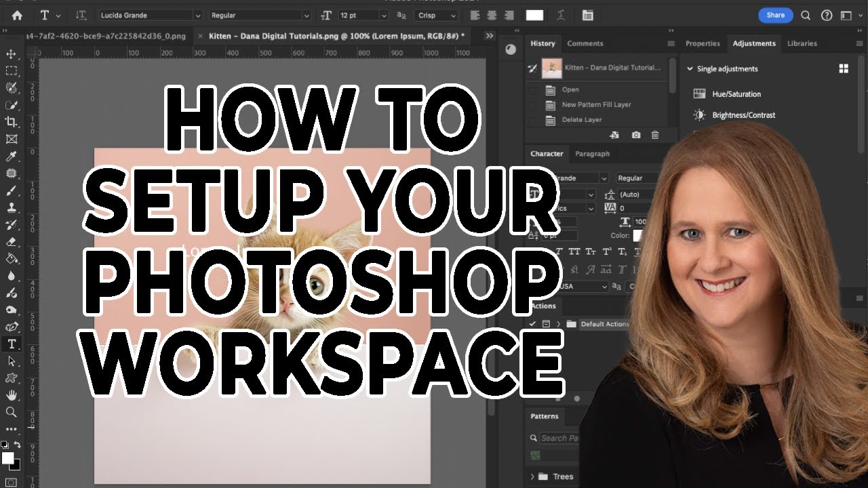Select the Path Selection arrow tool
Image resolution: width=868 pixels, height=488 pixels.
[11, 361]
